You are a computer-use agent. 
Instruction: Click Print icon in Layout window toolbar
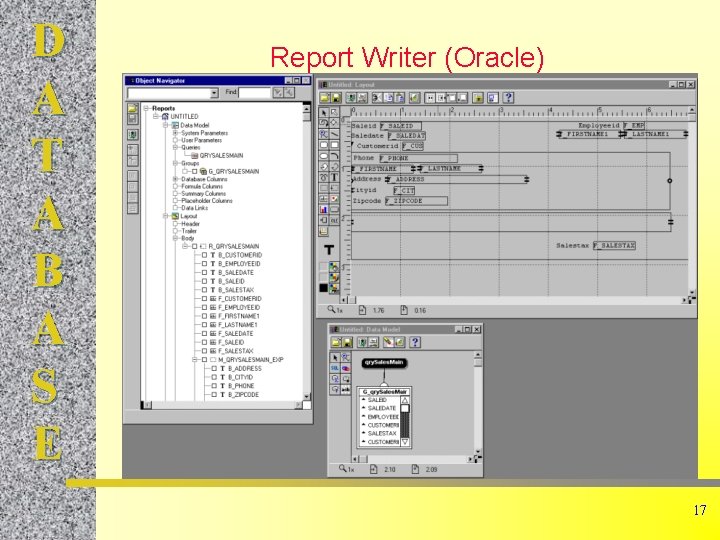tap(362, 98)
